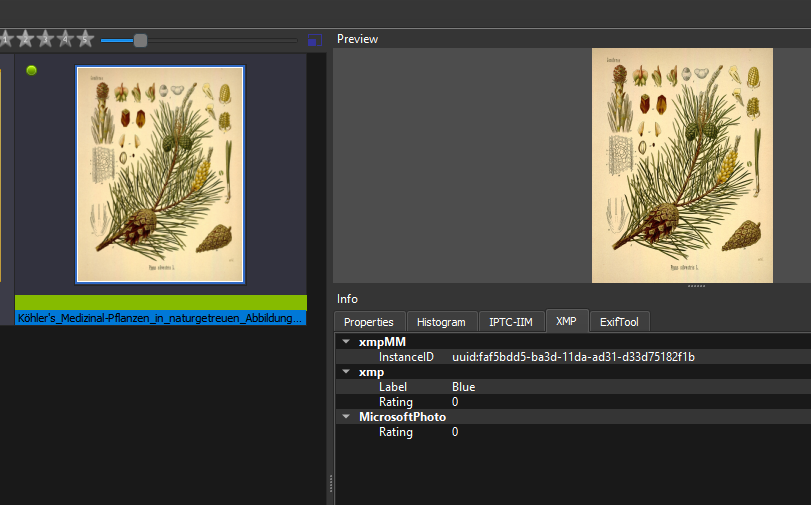Collapse the xmpMM metadata group
Image resolution: width=811 pixels, height=505 pixels.
pyautogui.click(x=345, y=342)
